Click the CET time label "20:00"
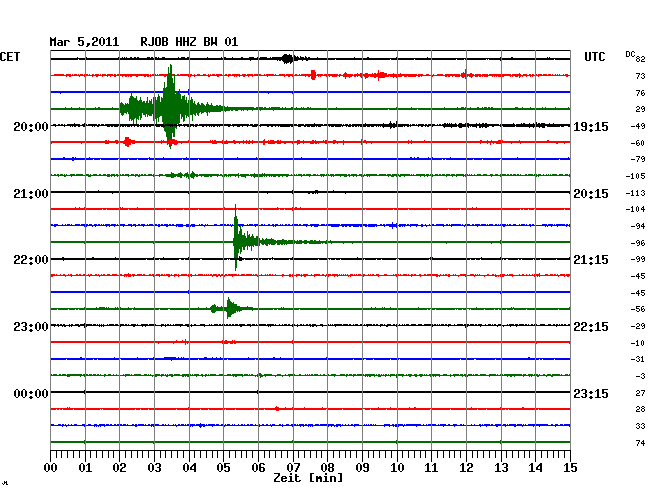 pos(31,126)
